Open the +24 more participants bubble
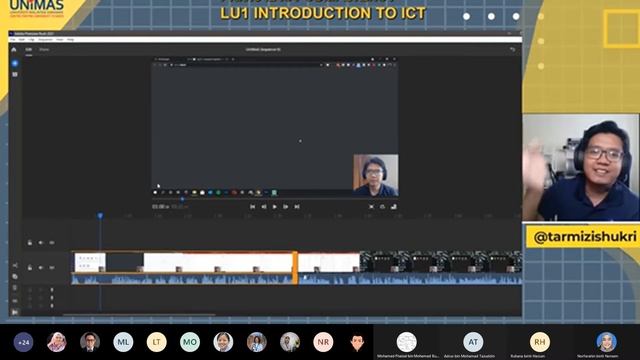 pyautogui.click(x=23, y=342)
